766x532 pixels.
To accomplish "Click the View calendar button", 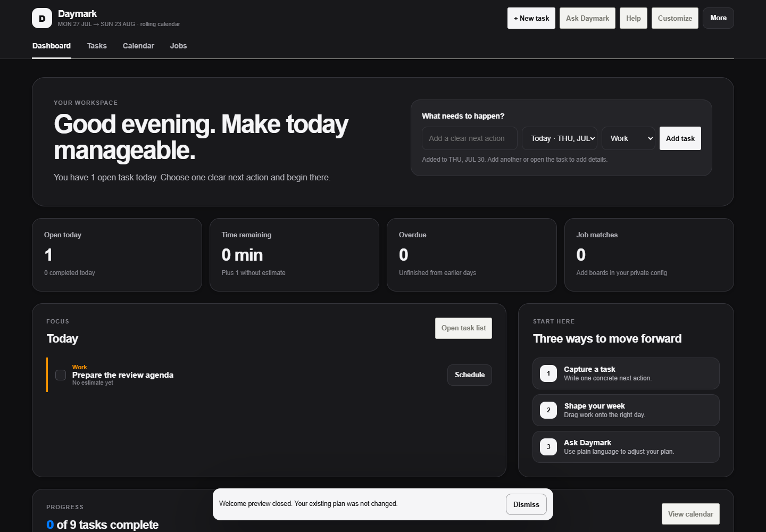I will [690, 514].
